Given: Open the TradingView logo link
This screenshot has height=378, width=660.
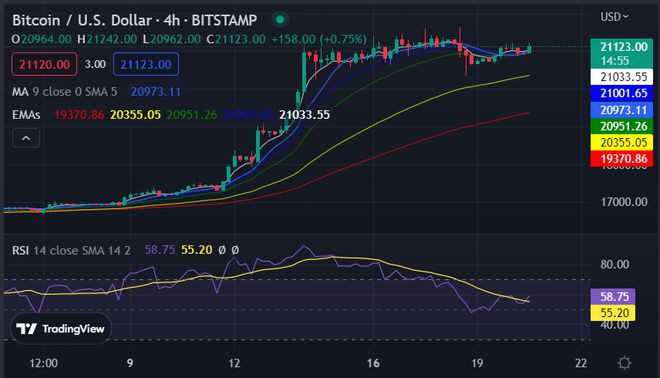Looking at the screenshot, I should pyautogui.click(x=61, y=329).
